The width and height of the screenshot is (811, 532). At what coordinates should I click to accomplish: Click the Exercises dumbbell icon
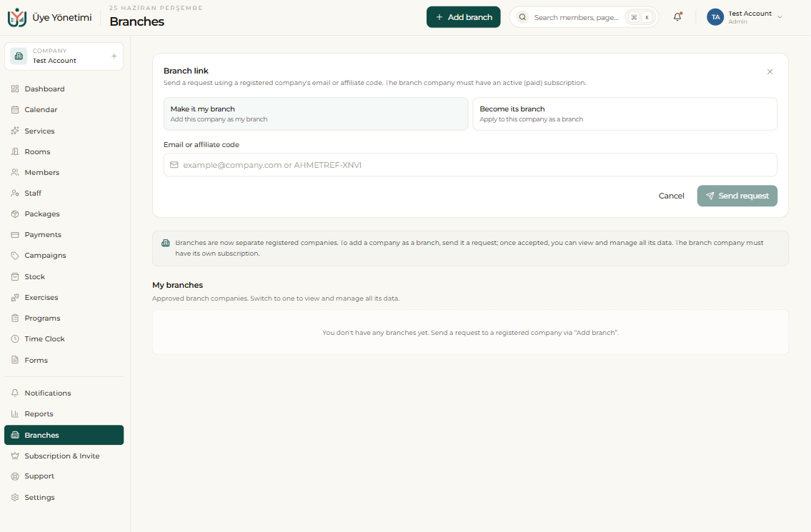coord(15,297)
